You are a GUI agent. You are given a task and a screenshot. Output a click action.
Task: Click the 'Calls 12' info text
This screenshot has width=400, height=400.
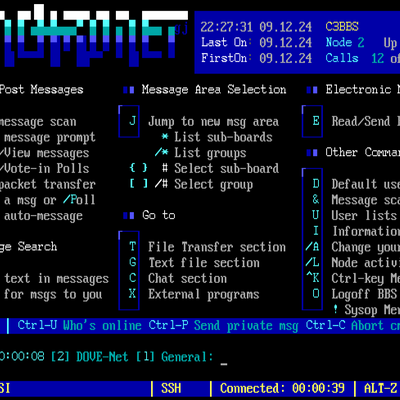[355, 58]
